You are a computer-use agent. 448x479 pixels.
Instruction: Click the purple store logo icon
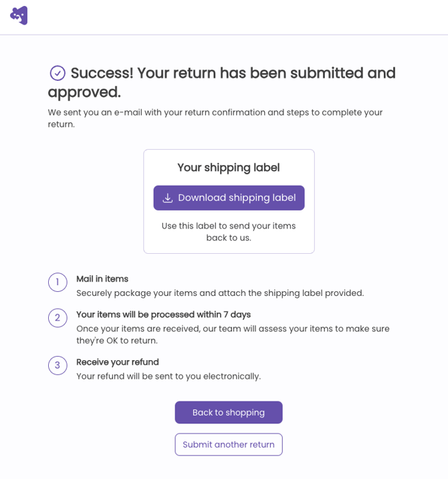click(19, 15)
